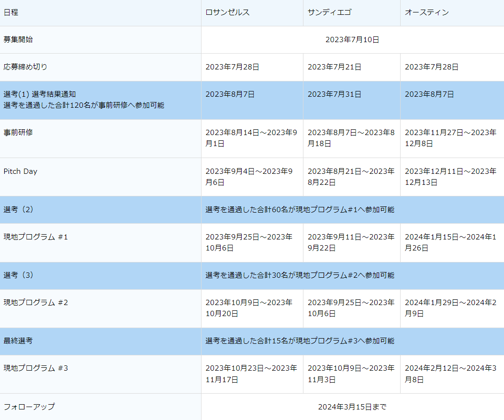Click the 現地プログラム #1 row label
The height and width of the screenshot is (420, 504).
(36, 237)
